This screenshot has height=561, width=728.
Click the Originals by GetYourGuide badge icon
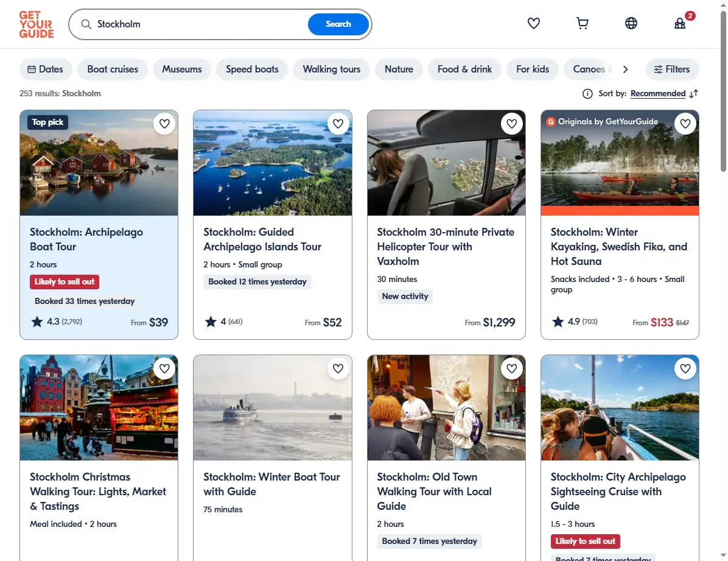(551, 122)
